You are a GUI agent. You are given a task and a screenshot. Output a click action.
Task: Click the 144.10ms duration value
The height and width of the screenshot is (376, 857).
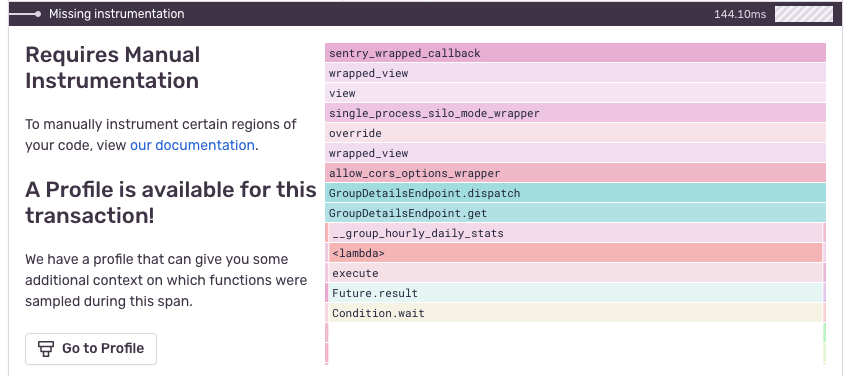click(740, 14)
